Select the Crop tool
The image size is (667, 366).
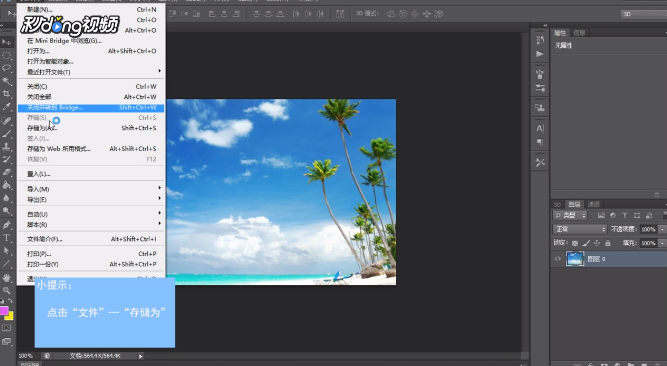point(6,94)
